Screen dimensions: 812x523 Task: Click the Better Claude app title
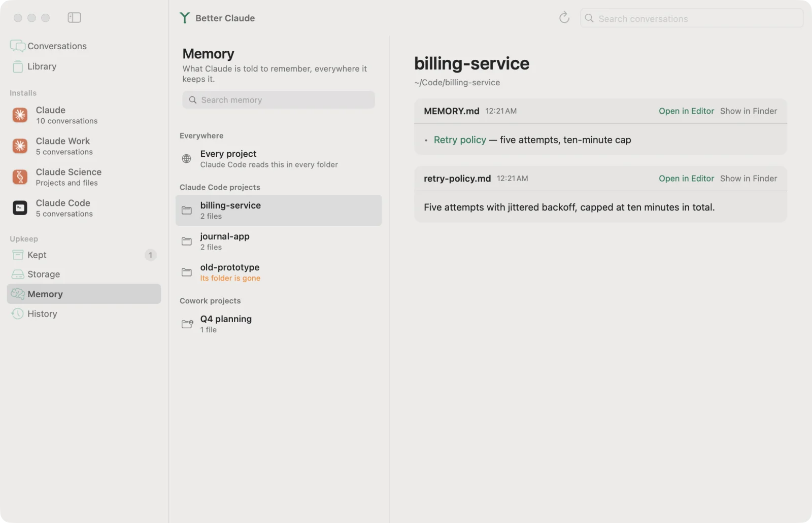pos(225,18)
